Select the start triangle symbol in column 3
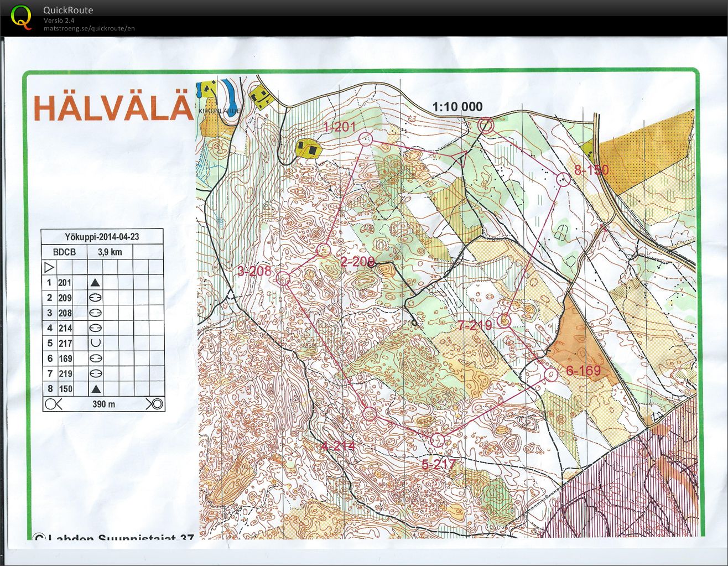728x566 pixels. click(x=95, y=282)
